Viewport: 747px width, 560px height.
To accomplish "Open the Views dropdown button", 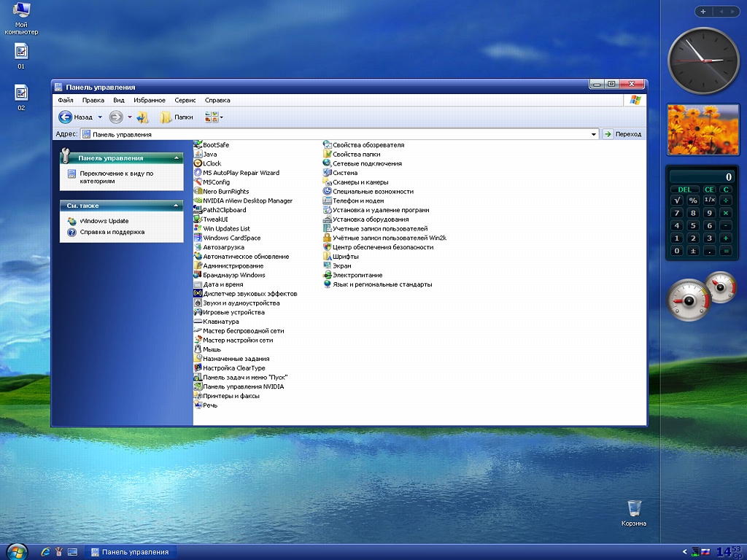I will pyautogui.click(x=214, y=117).
